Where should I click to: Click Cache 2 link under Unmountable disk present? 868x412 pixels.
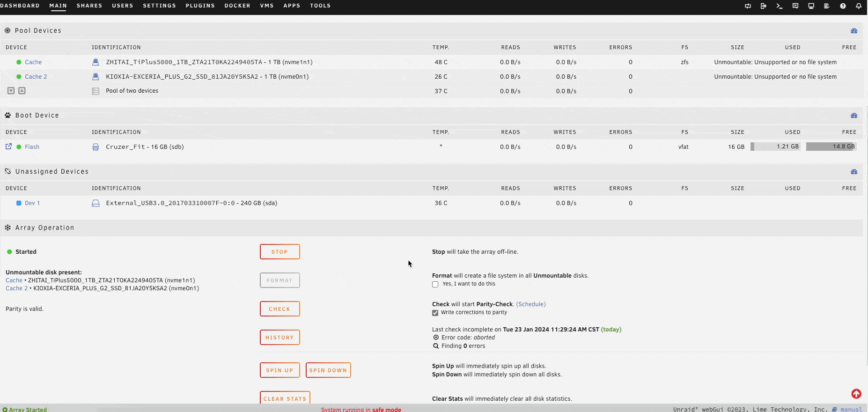[17, 288]
